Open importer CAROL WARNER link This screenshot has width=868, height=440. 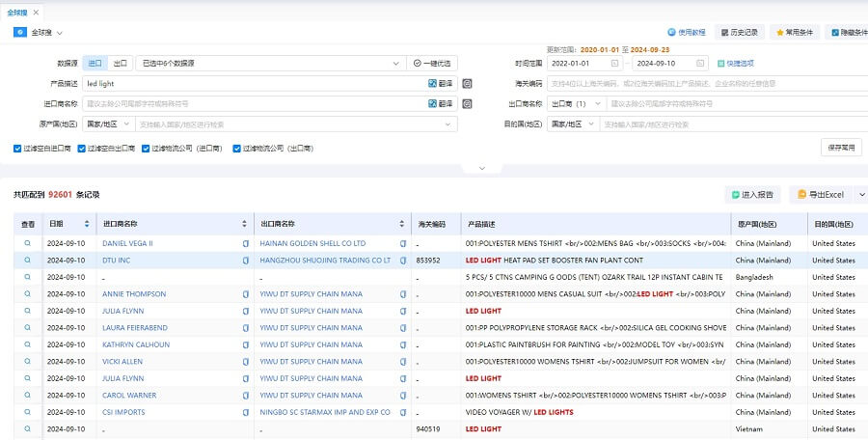coord(129,395)
